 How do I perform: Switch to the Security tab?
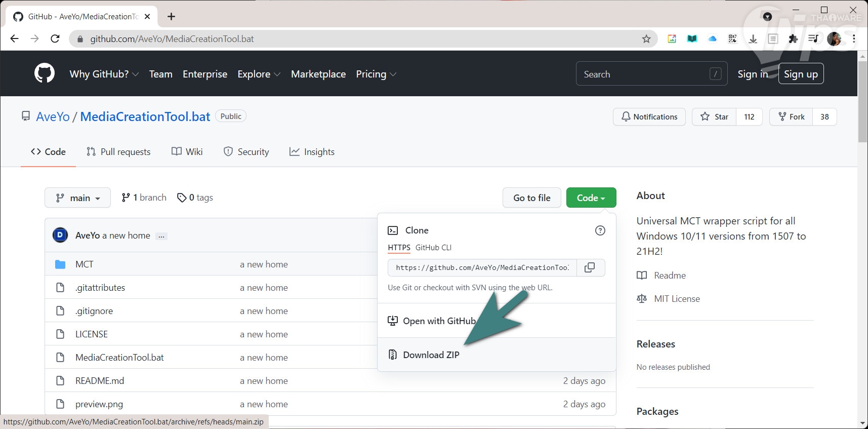(246, 152)
